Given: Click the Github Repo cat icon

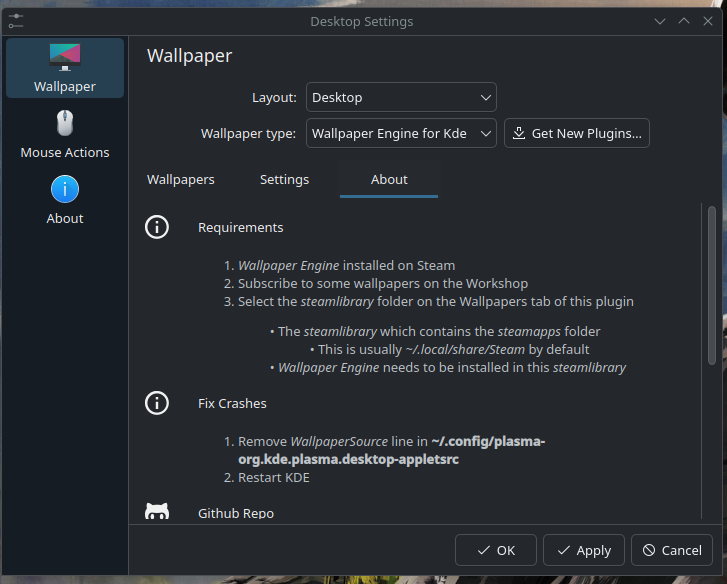Looking at the screenshot, I should (157, 511).
